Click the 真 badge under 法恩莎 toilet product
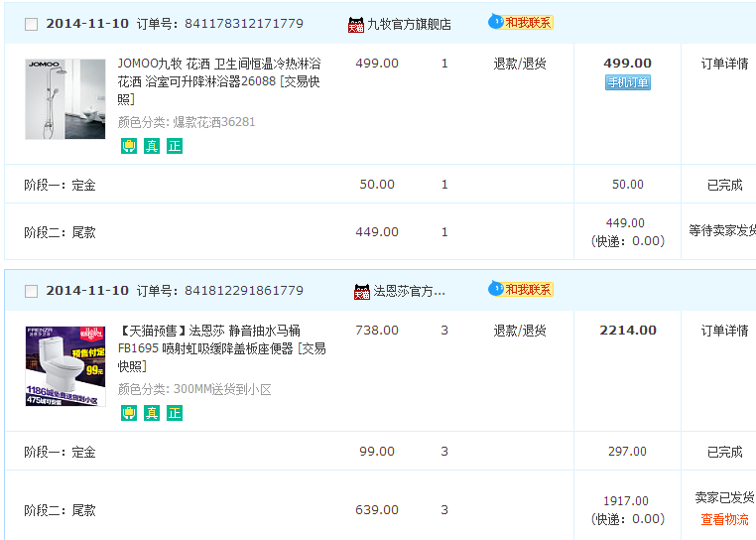 pyautogui.click(x=151, y=413)
